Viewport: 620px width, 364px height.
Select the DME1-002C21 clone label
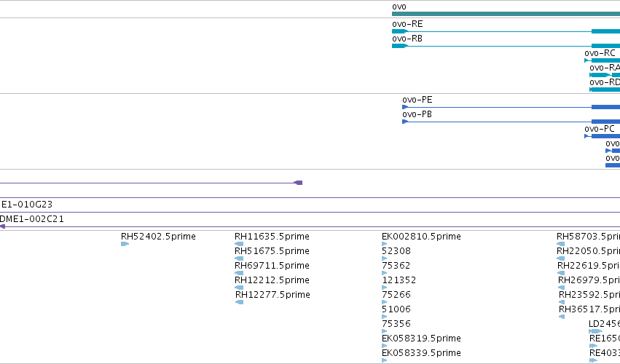(x=31, y=219)
